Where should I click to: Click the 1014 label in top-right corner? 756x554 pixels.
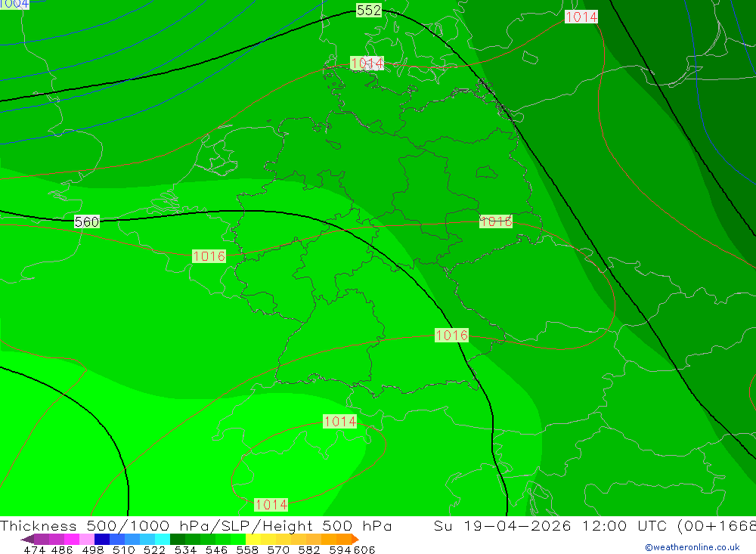[x=581, y=17]
